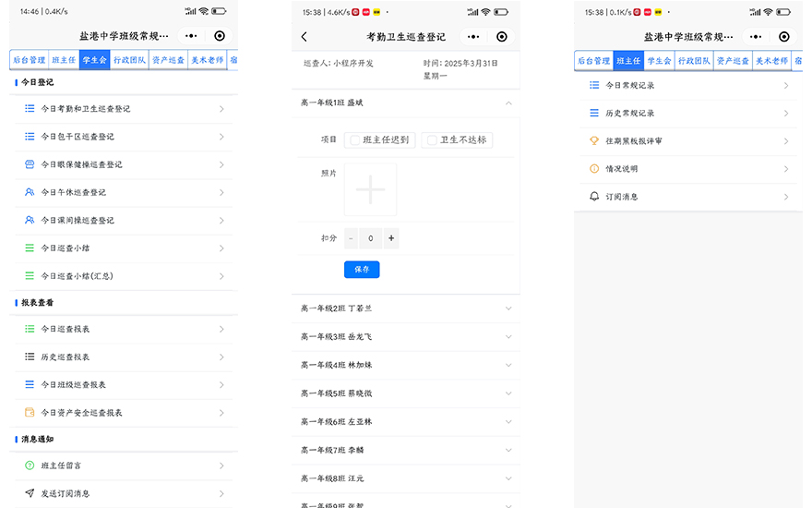This screenshot has height=508, width=812.
Task: Click the black list icon beside 历史巡查报表
Action: (x=30, y=357)
